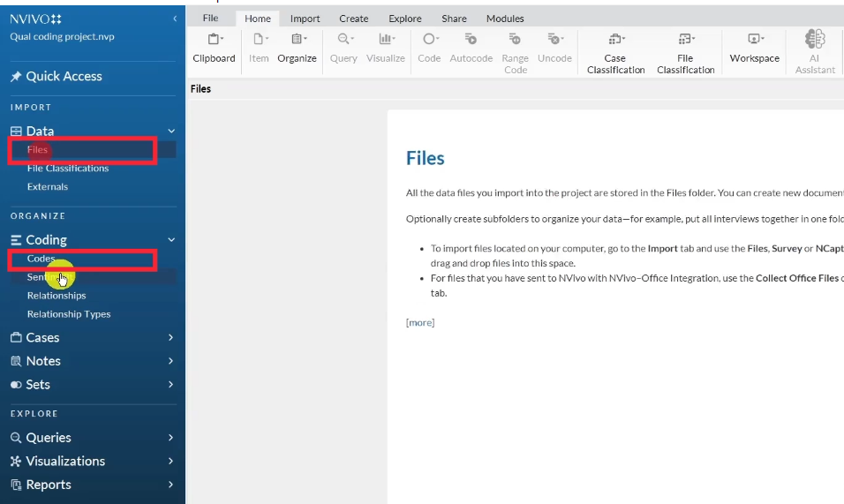Expand the Cases section

[170, 337]
